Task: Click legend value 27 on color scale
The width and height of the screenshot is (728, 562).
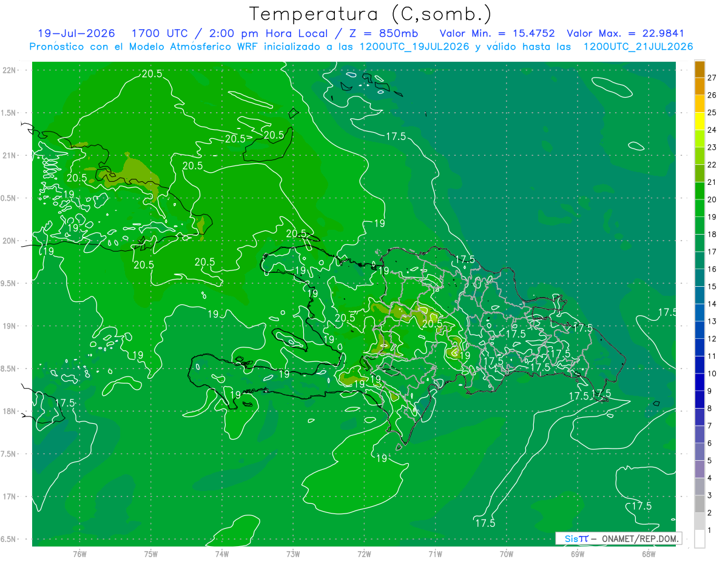Action: (712, 78)
